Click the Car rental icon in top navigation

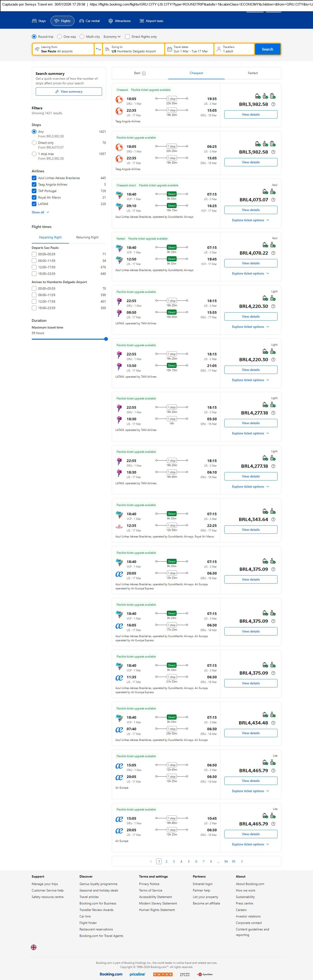pos(81,21)
